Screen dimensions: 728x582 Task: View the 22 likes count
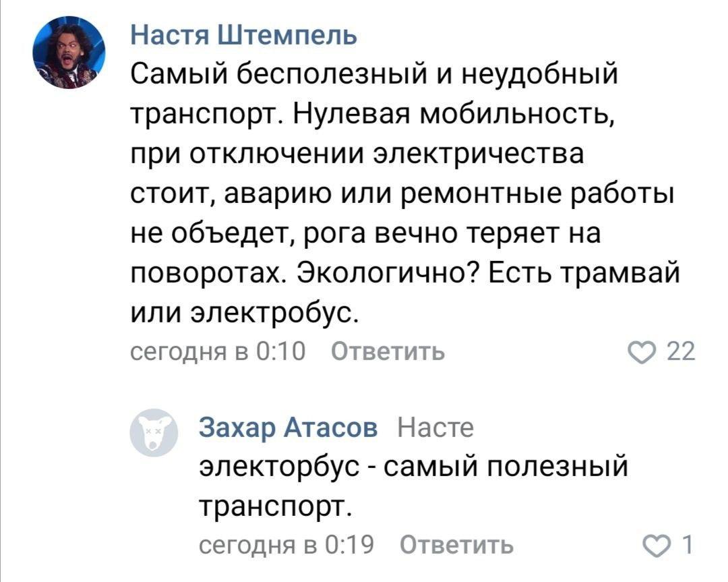681,352
